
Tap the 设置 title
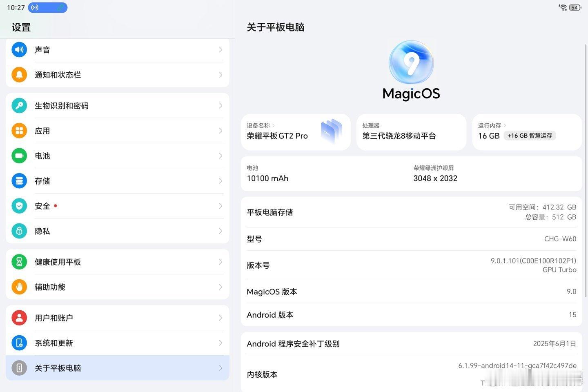click(21, 27)
